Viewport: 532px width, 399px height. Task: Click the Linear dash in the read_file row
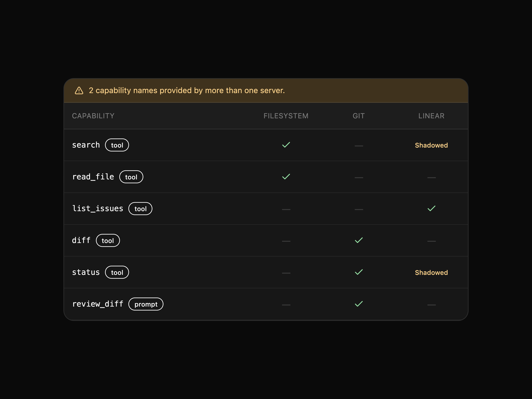(431, 177)
